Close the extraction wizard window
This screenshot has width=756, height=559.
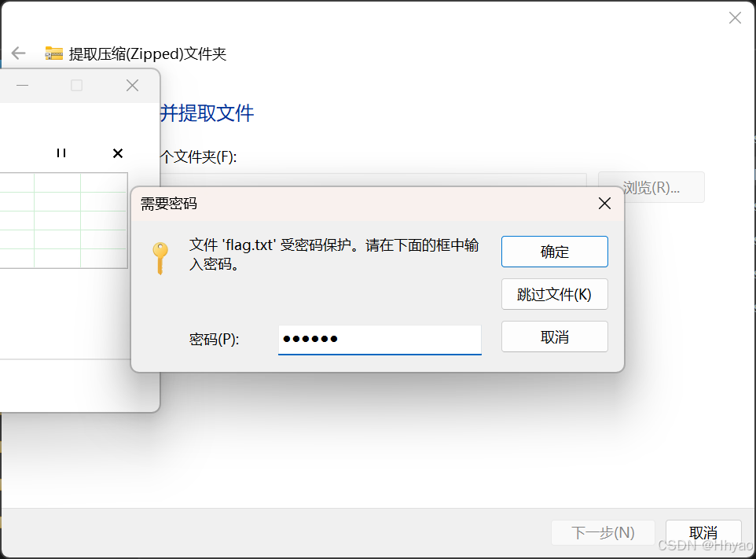[735, 18]
